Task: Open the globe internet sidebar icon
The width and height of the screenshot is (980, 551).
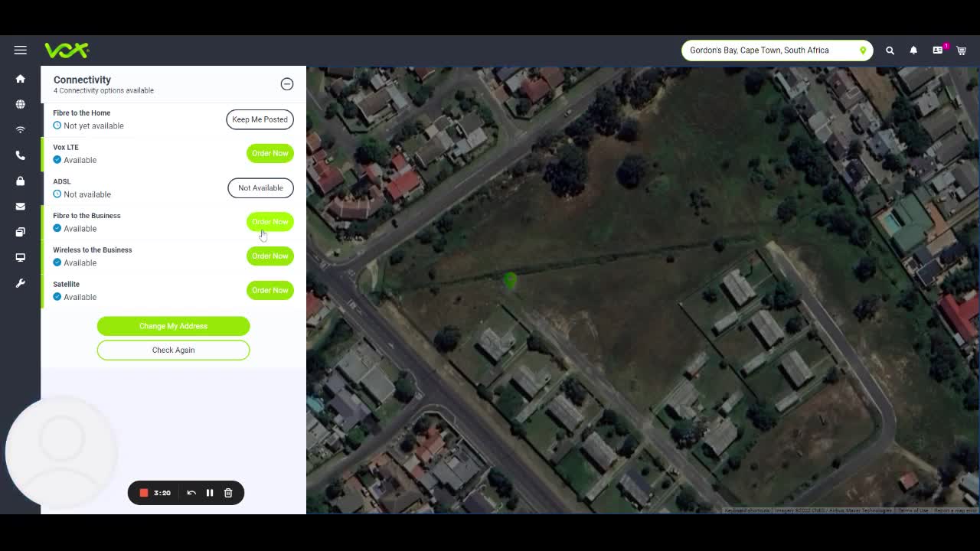Action: click(x=21, y=104)
